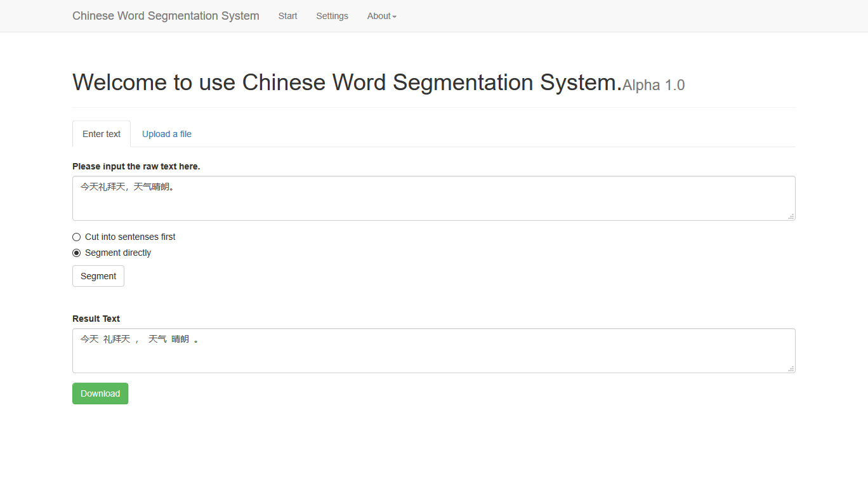Click the green Download button
This screenshot has height=495, width=868.
(100, 393)
